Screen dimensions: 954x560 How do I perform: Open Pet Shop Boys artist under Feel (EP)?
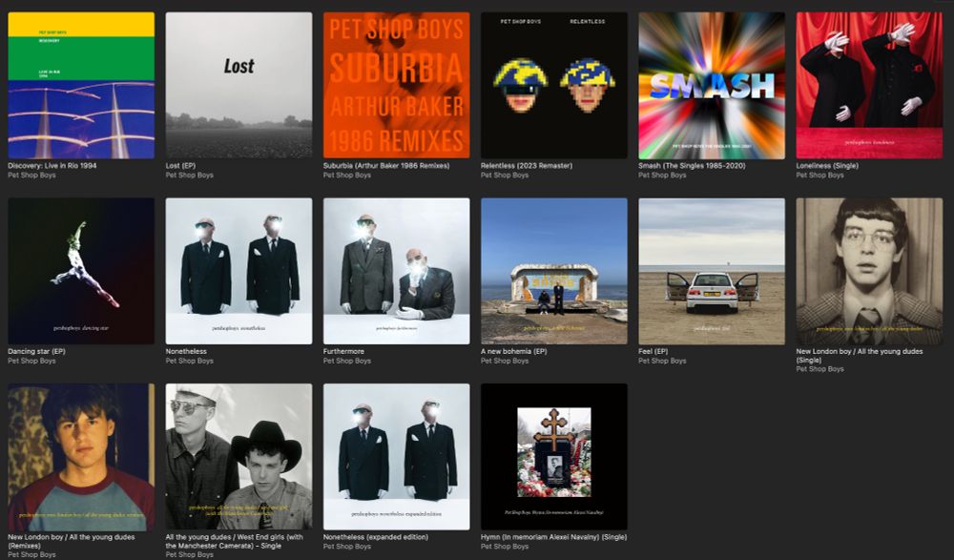click(x=662, y=361)
